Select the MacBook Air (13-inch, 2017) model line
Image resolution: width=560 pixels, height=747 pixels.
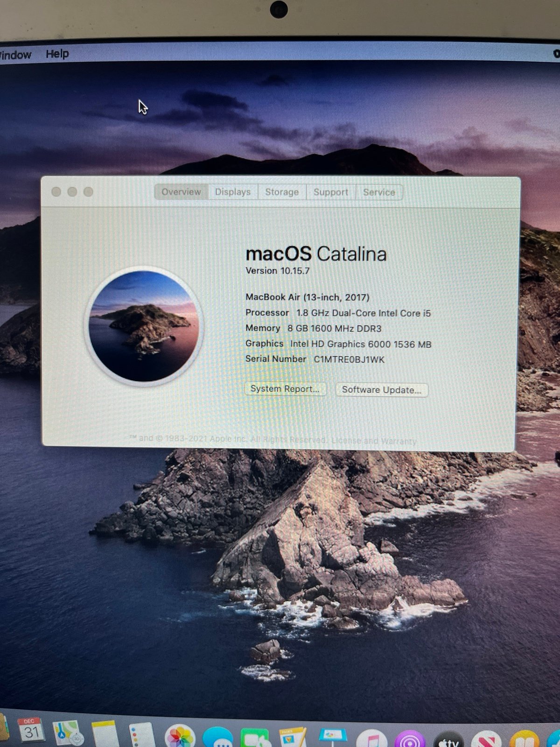click(x=308, y=297)
